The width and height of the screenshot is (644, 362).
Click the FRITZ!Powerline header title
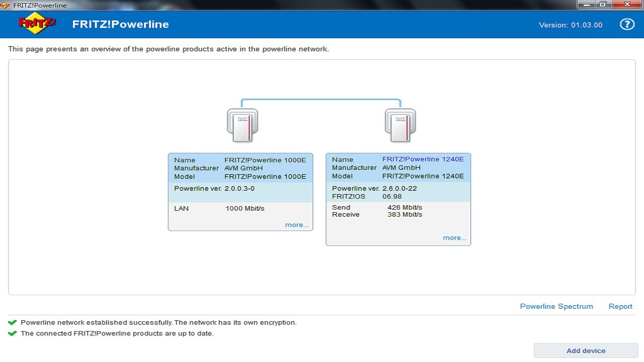click(x=121, y=24)
